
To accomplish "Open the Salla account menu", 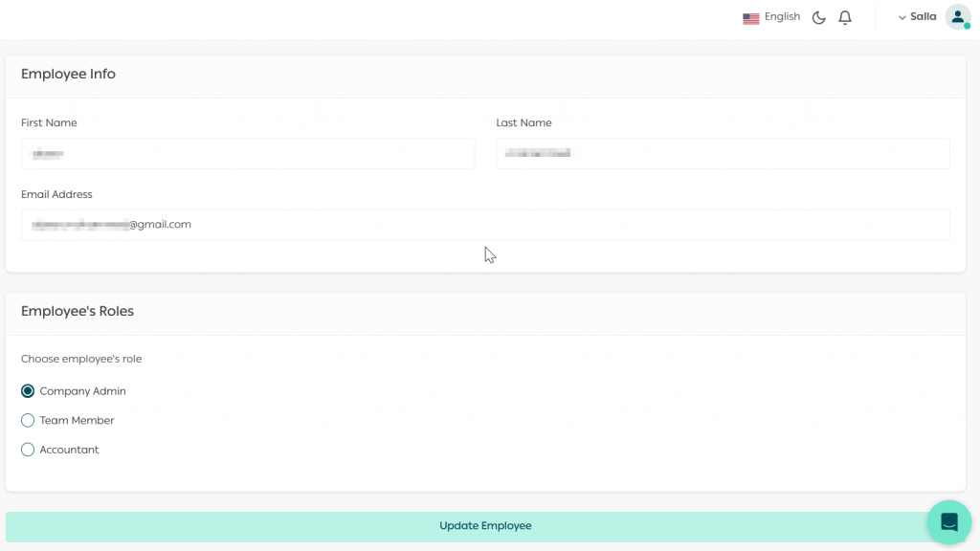I will [923, 17].
